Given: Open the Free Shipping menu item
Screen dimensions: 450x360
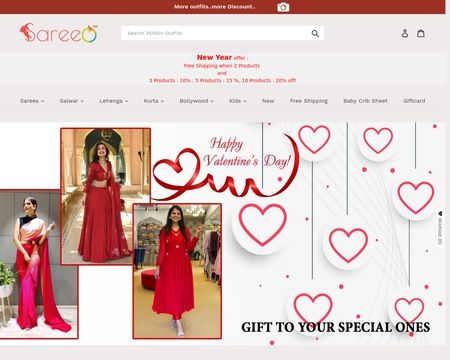Looking at the screenshot, I should 309,101.
